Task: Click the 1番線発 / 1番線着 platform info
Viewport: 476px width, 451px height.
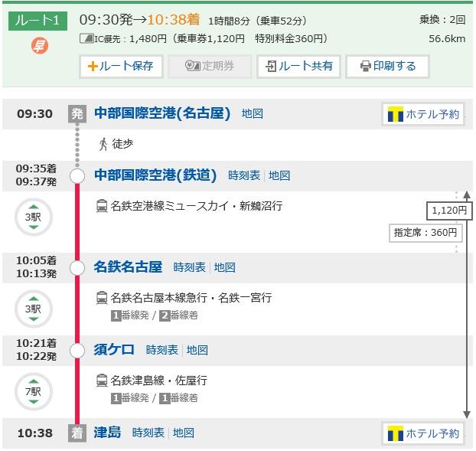Action: click(x=155, y=398)
